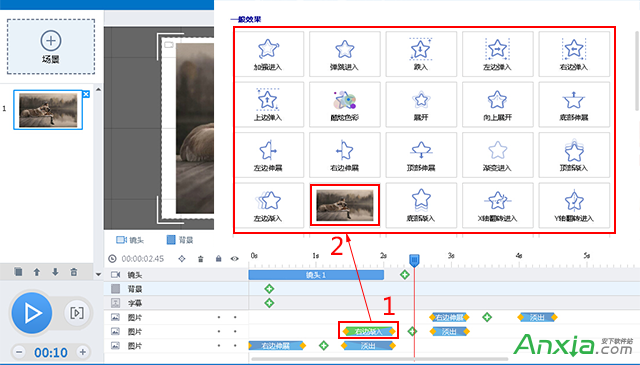Select the 弹跳进入 bounce-in effect
The image size is (640, 365).
pyautogui.click(x=344, y=54)
